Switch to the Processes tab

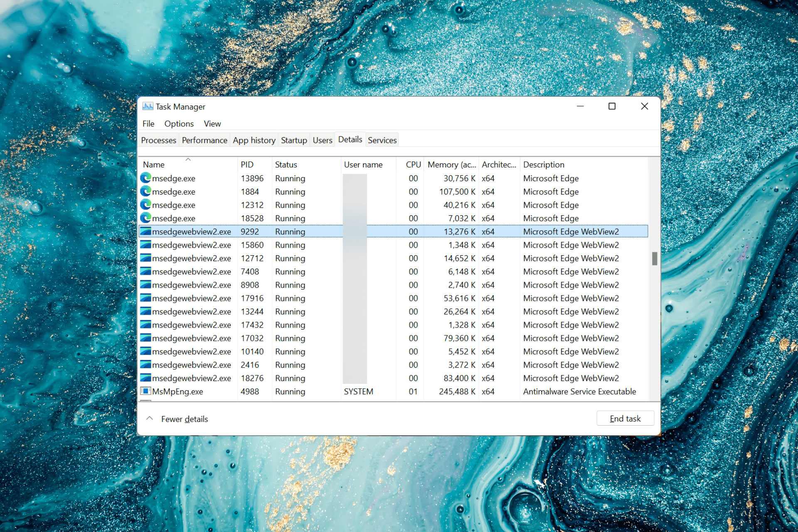coord(158,140)
